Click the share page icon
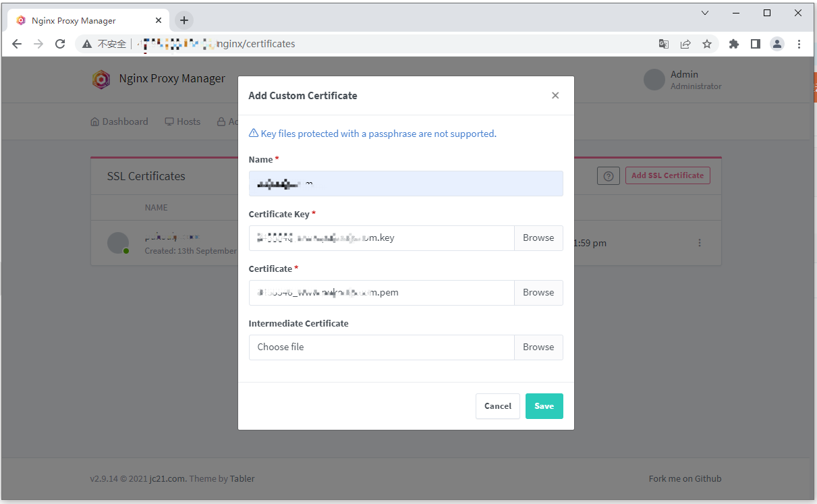Viewport: 817px width, 504px height. click(x=685, y=44)
